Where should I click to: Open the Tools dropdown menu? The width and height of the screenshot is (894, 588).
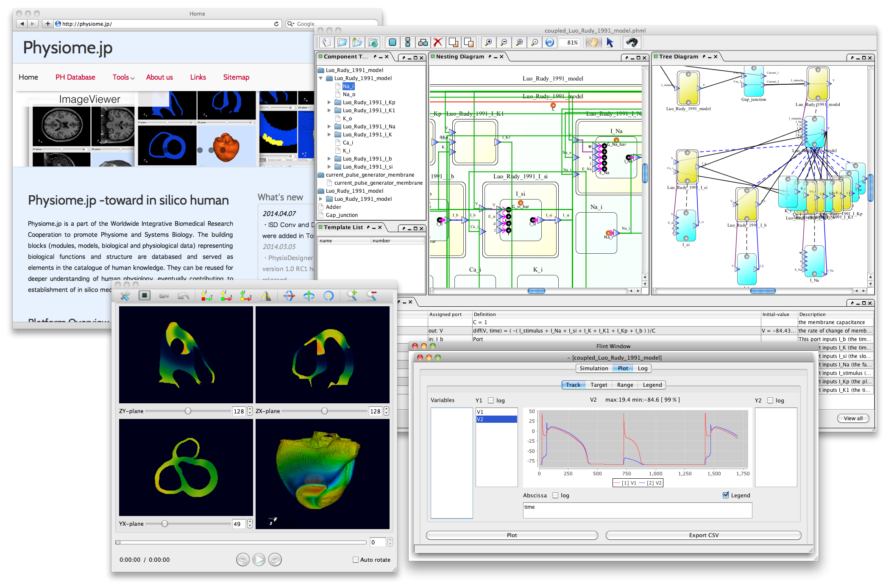(123, 77)
